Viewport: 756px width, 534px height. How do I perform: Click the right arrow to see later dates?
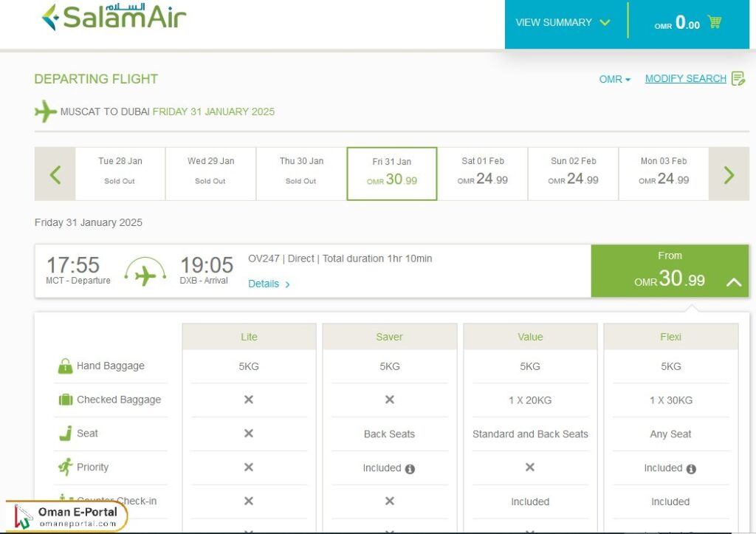coord(729,174)
